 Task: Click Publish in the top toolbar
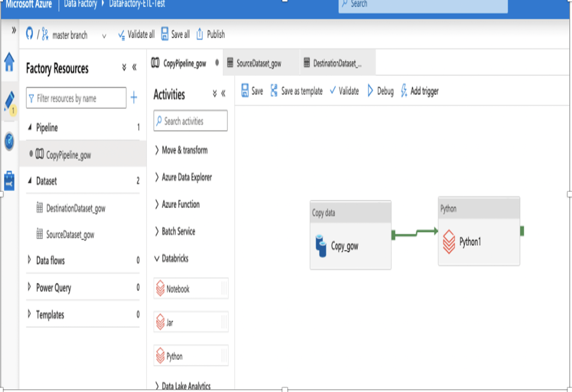click(210, 34)
